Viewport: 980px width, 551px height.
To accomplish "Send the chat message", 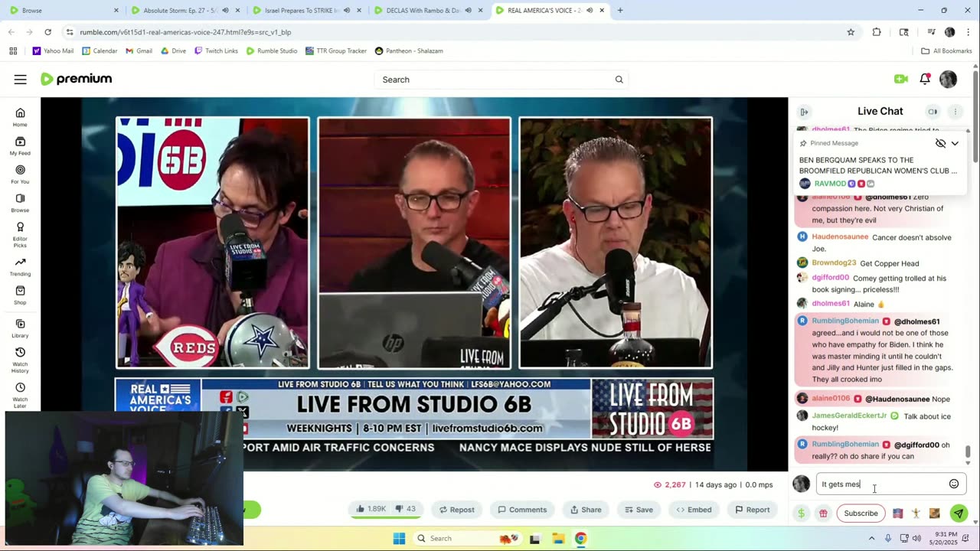I will click(x=959, y=514).
